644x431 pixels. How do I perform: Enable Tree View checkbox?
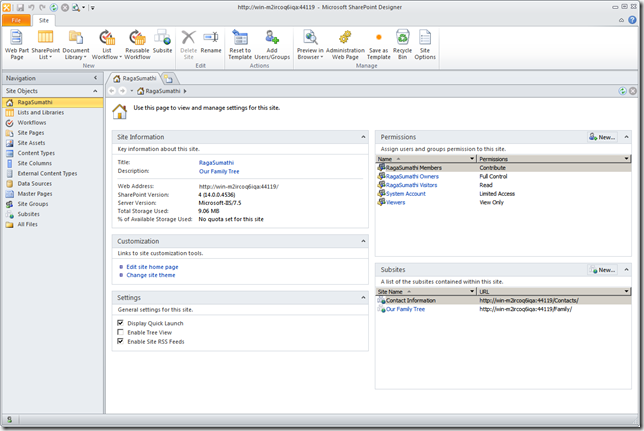(x=121, y=332)
